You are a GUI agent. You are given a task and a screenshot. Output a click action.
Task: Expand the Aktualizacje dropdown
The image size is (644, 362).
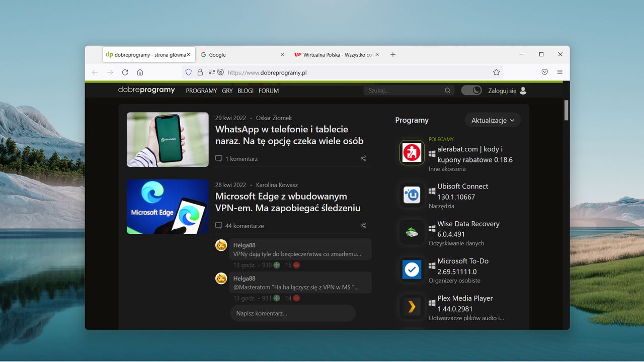[x=493, y=120]
